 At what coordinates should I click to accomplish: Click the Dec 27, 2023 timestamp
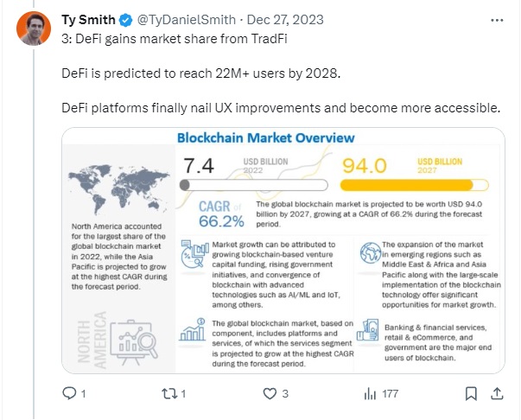point(285,20)
